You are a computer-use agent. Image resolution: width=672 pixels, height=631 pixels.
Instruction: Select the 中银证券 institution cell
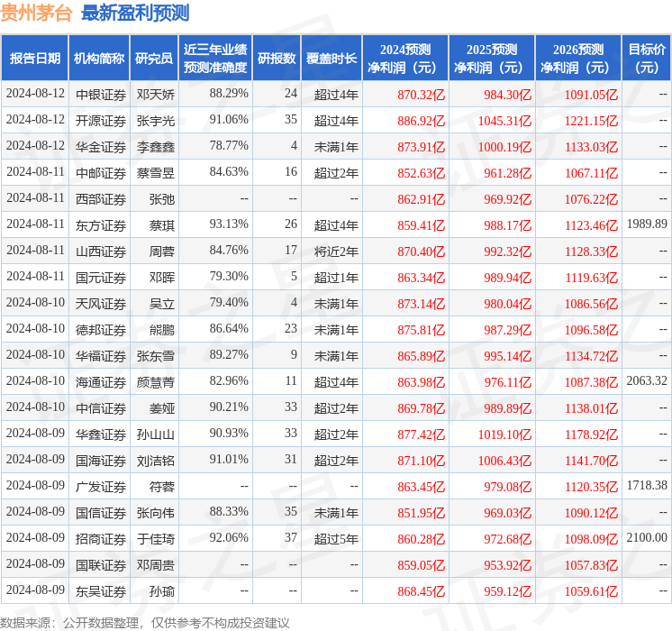[x=101, y=95]
